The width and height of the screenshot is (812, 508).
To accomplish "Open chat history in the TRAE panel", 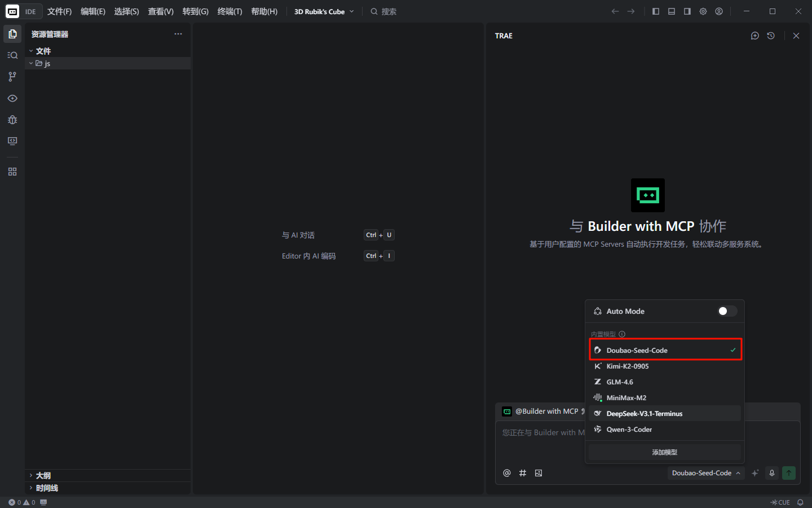I will (x=771, y=36).
